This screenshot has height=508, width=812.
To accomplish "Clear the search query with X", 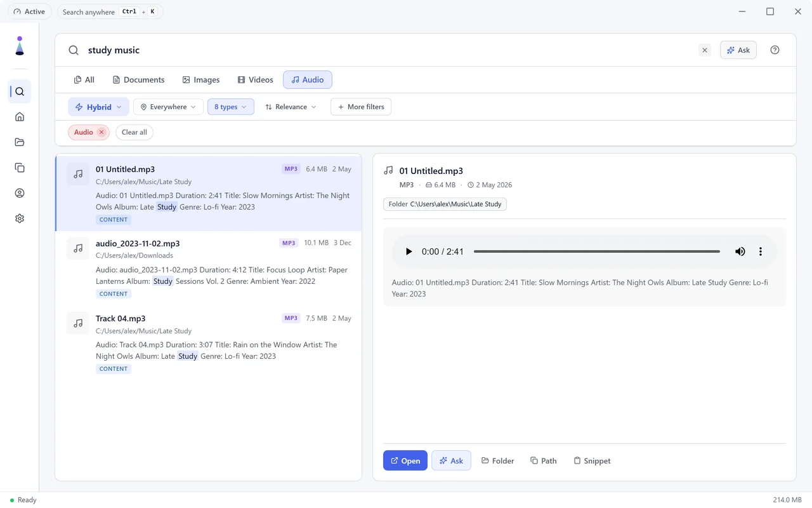I will (x=704, y=50).
